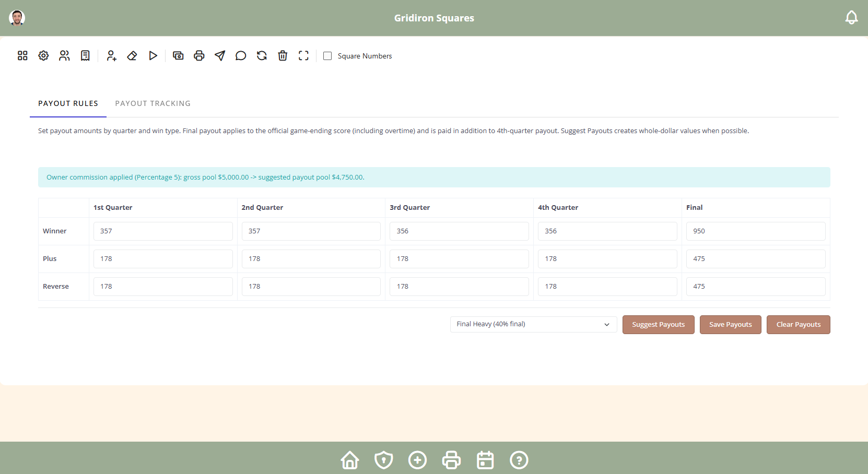Click the Suggest Payouts button
Screen dimensions: 868x474
click(658, 325)
